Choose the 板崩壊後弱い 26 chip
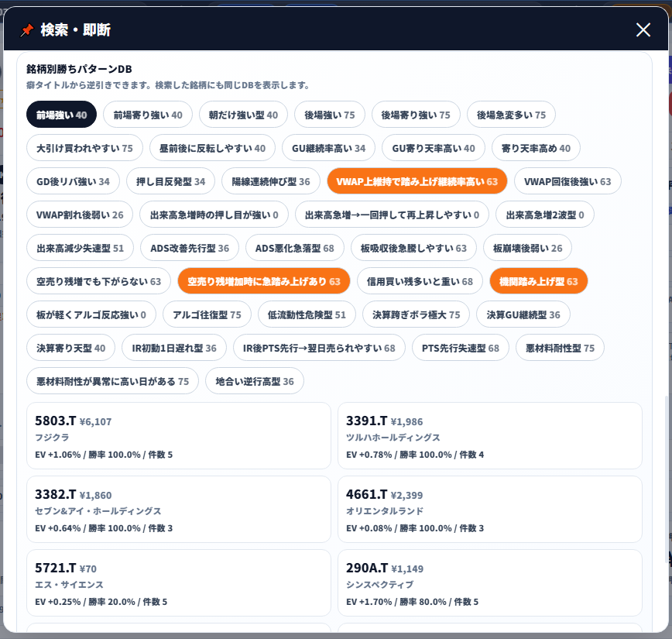672x639 pixels. tap(527, 247)
